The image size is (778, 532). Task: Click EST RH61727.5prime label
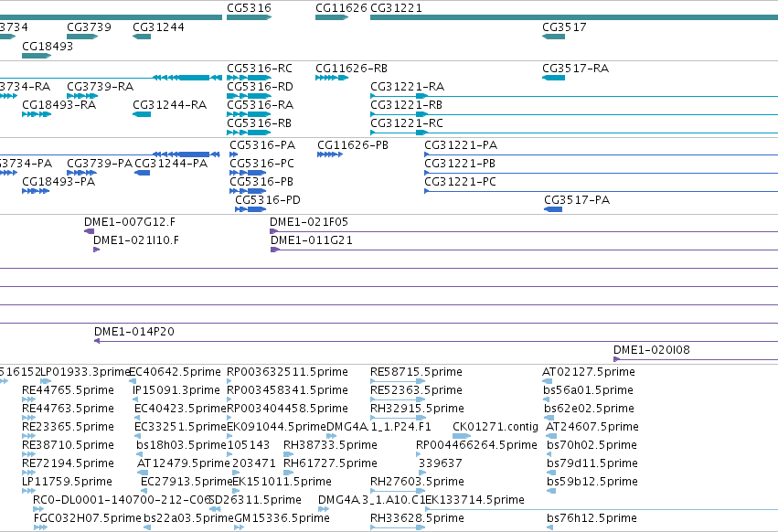point(330,463)
